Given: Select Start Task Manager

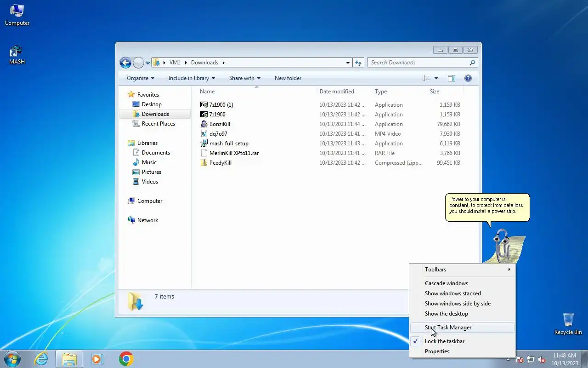Looking at the screenshot, I should [x=462, y=328].
